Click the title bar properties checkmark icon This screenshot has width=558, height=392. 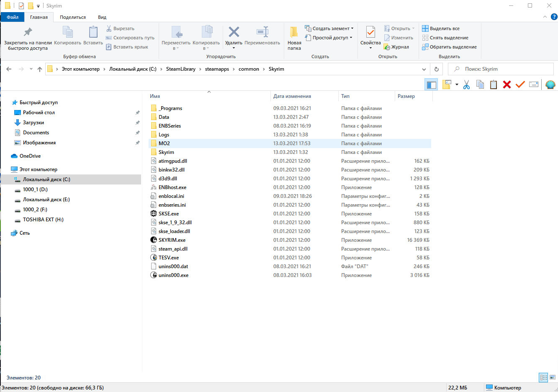pos(21,6)
